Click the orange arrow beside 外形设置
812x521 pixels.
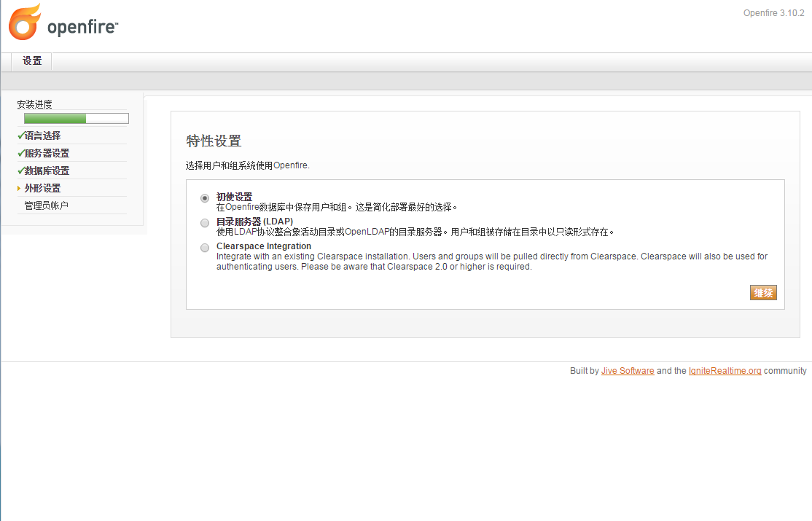[19, 189]
